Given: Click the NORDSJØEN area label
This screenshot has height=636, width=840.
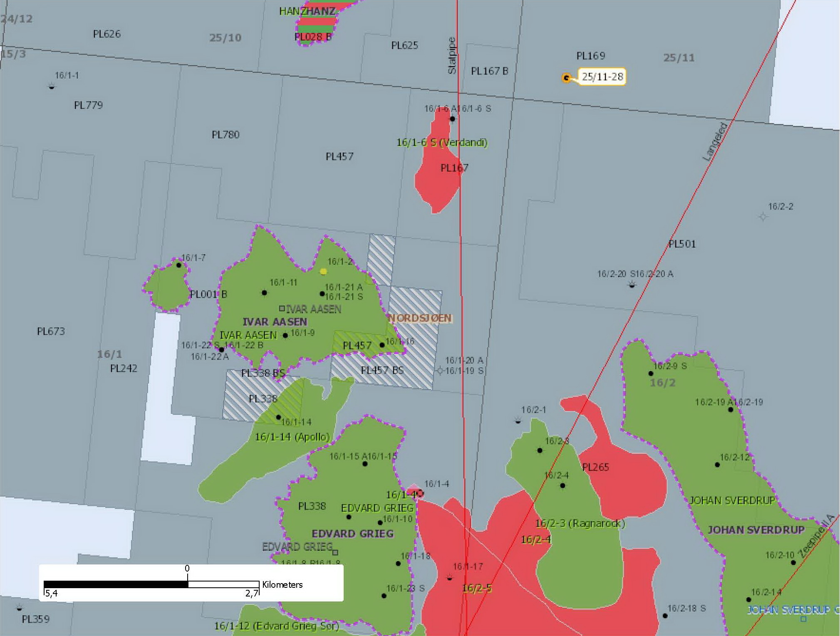Looking at the screenshot, I should click(420, 318).
